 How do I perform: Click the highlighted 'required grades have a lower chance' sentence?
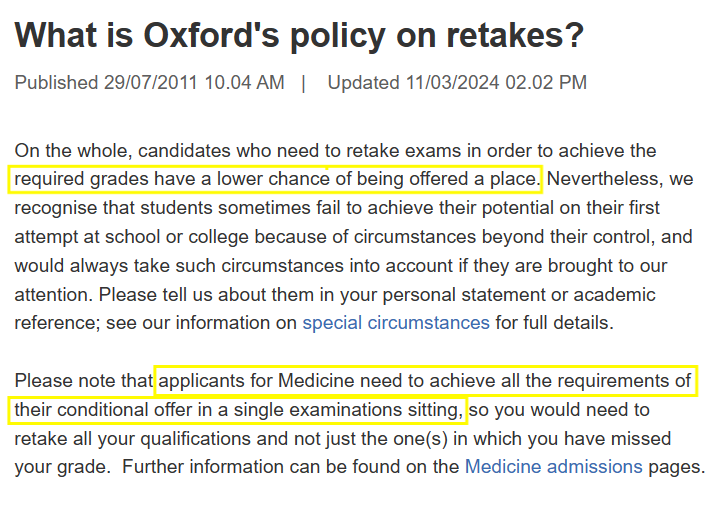coord(276,180)
